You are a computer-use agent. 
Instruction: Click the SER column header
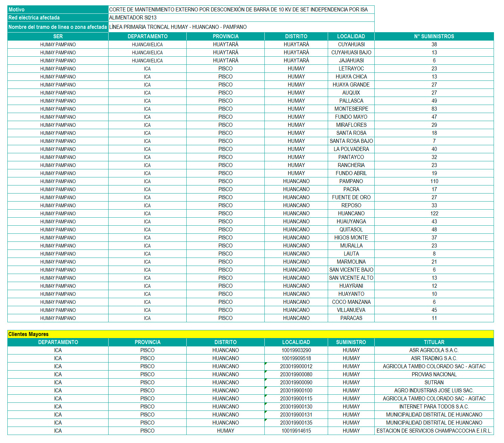point(58,37)
